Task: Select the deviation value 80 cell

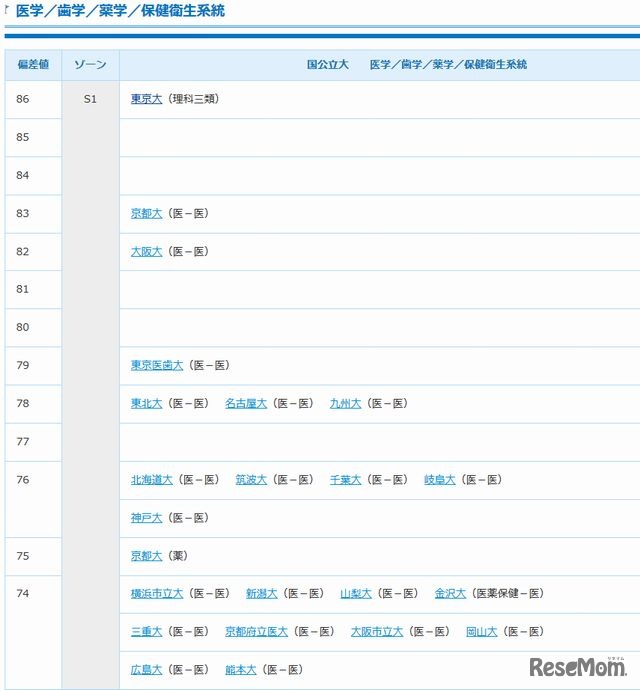Action: coord(33,327)
